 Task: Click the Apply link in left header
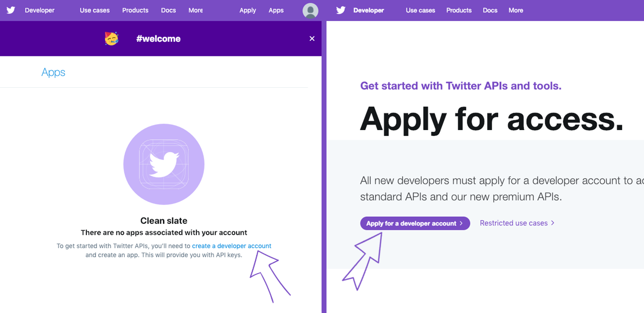(x=248, y=10)
